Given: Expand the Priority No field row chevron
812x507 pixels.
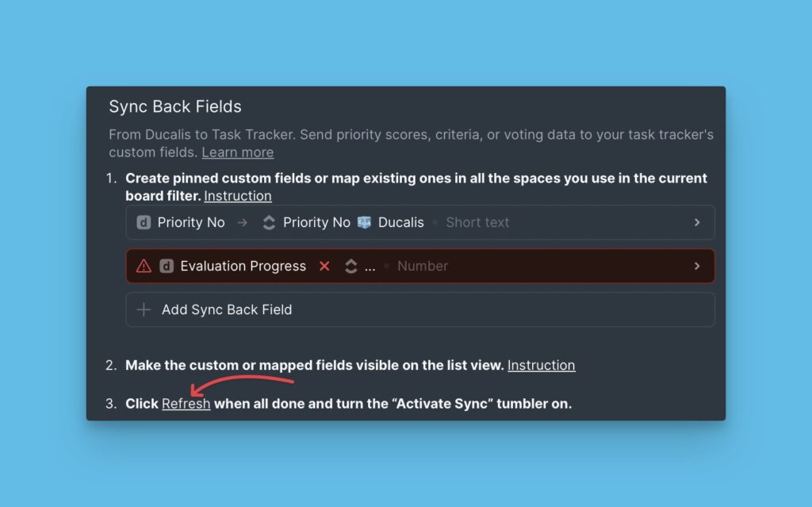Looking at the screenshot, I should pos(699,222).
